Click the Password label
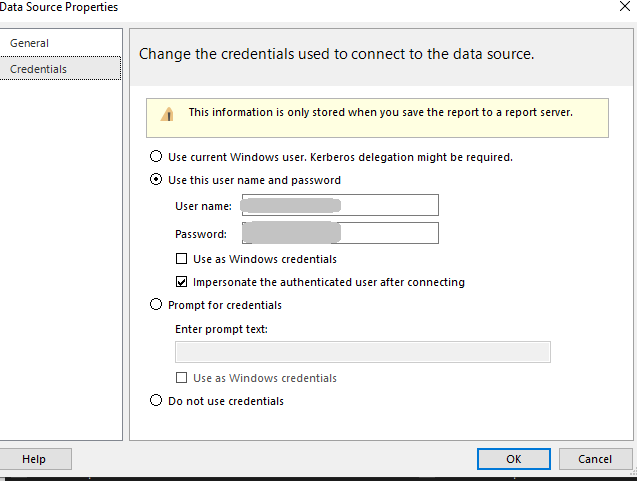Viewport: 637px width, 481px height. (x=201, y=234)
